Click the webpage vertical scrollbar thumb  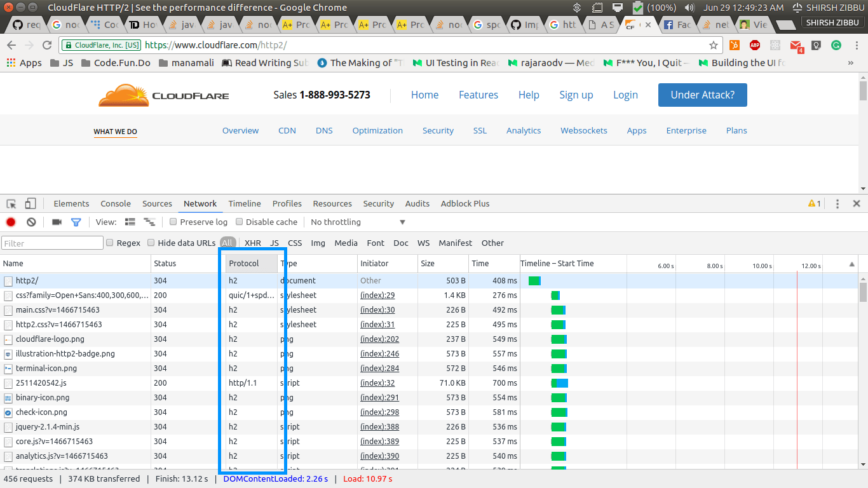click(863, 90)
